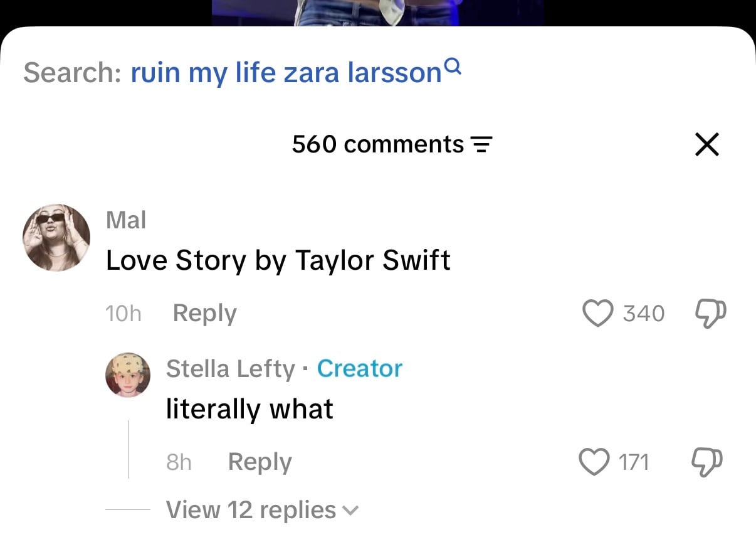Tap the Creator badge label
Viewport: 756px width, 537px height.
360,368
